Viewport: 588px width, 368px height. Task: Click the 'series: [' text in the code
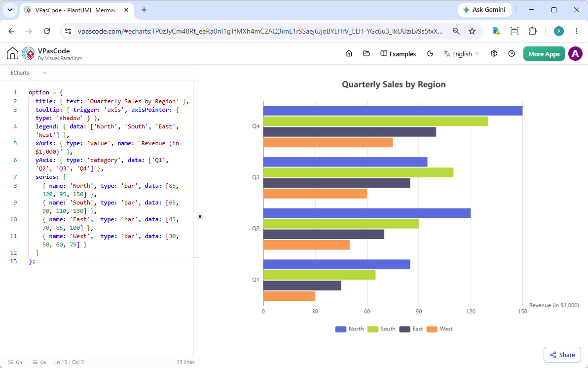51,177
